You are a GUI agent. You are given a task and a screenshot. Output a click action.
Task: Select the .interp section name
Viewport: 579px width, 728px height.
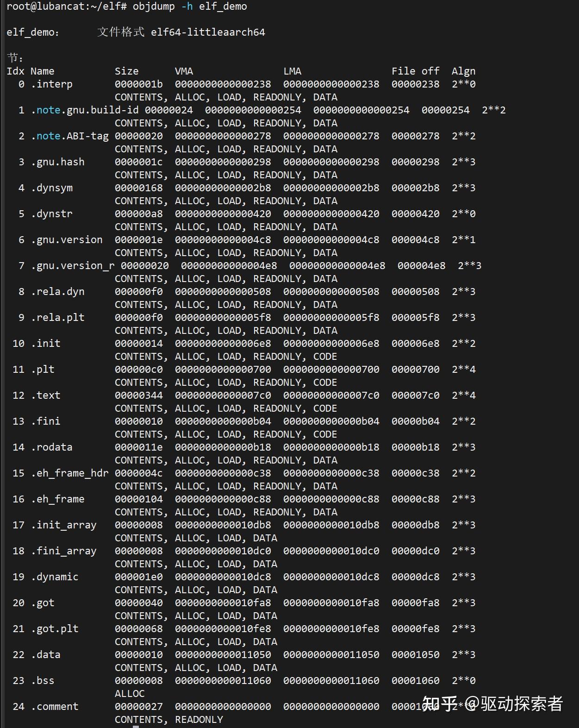pyautogui.click(x=51, y=84)
